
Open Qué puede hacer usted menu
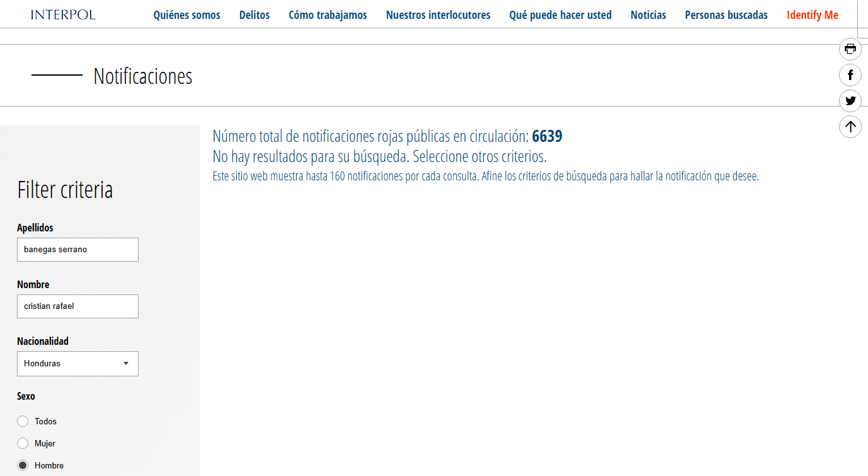[x=560, y=15]
